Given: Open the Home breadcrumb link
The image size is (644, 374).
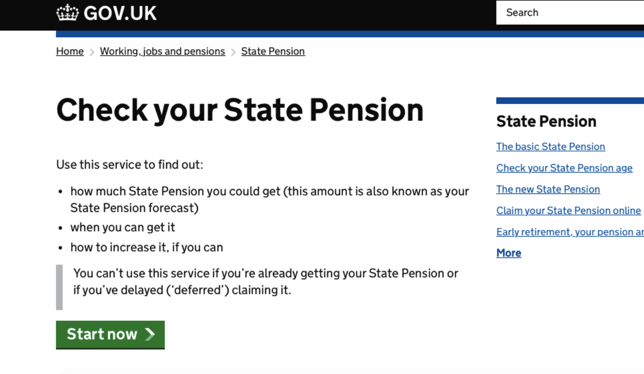Looking at the screenshot, I should coord(70,51).
